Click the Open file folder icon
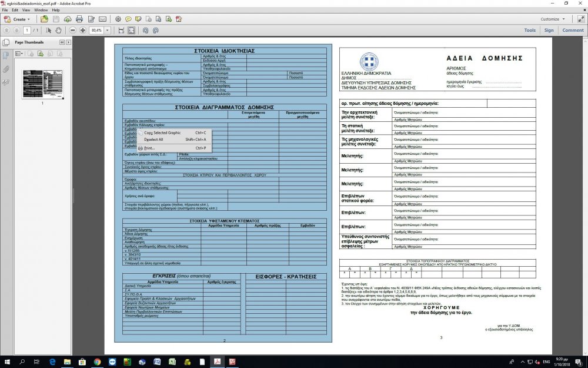 point(45,19)
